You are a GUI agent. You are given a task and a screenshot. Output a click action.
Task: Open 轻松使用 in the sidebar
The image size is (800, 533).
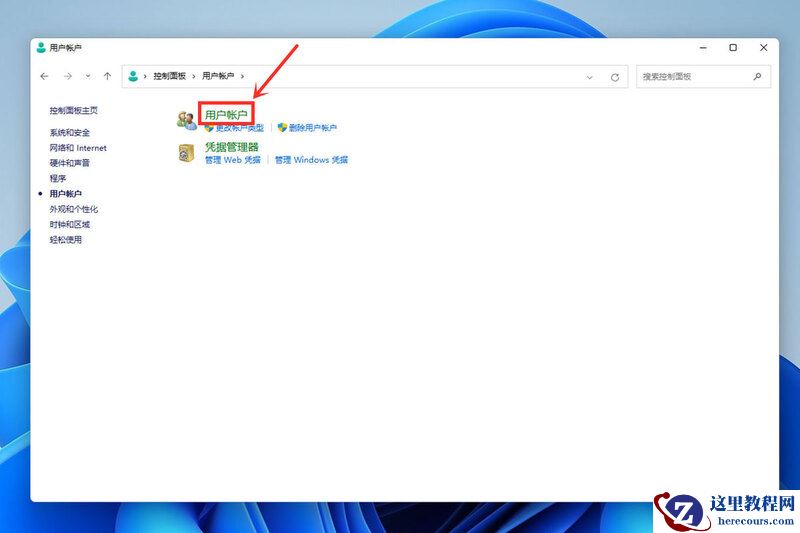pyautogui.click(x=65, y=239)
